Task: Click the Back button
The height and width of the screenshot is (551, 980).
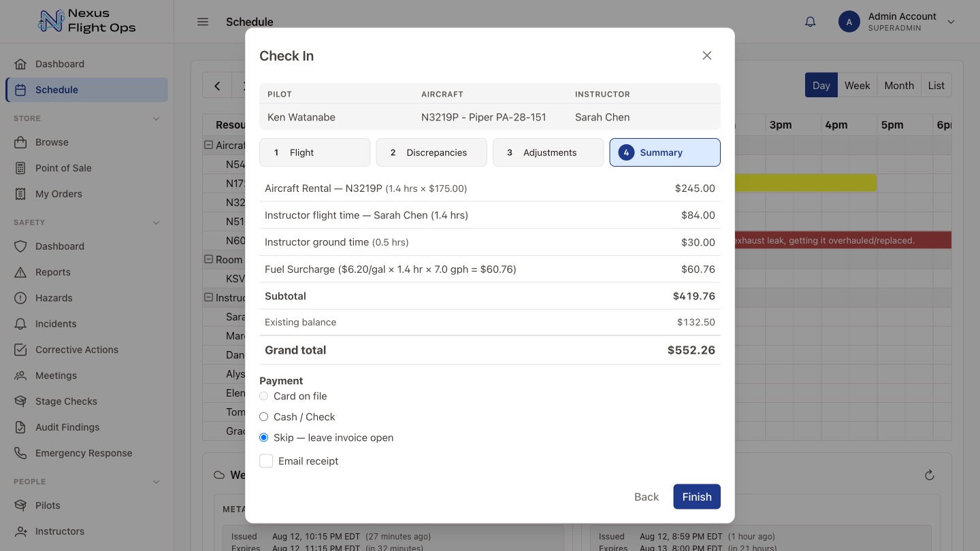Action: point(647,497)
